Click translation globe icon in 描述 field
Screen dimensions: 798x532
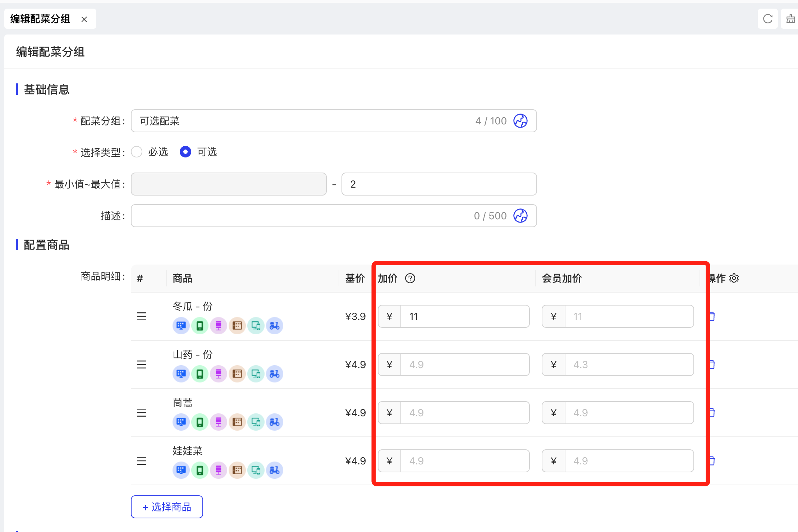point(520,216)
